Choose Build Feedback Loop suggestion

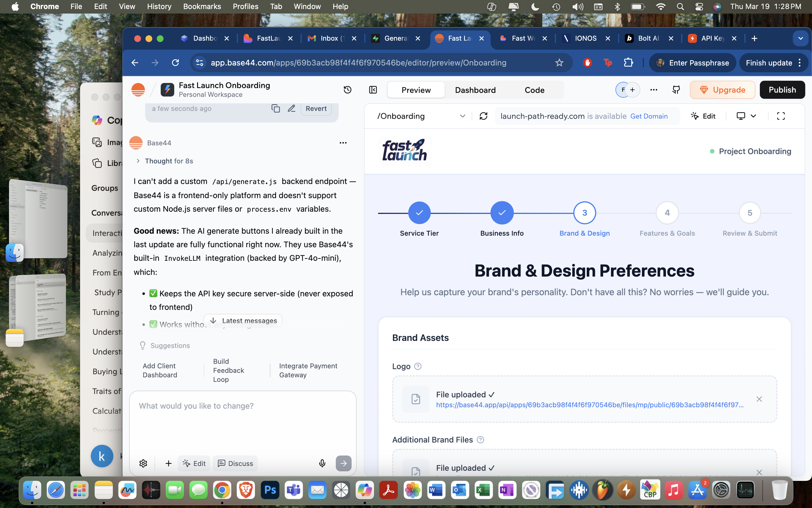click(x=228, y=370)
